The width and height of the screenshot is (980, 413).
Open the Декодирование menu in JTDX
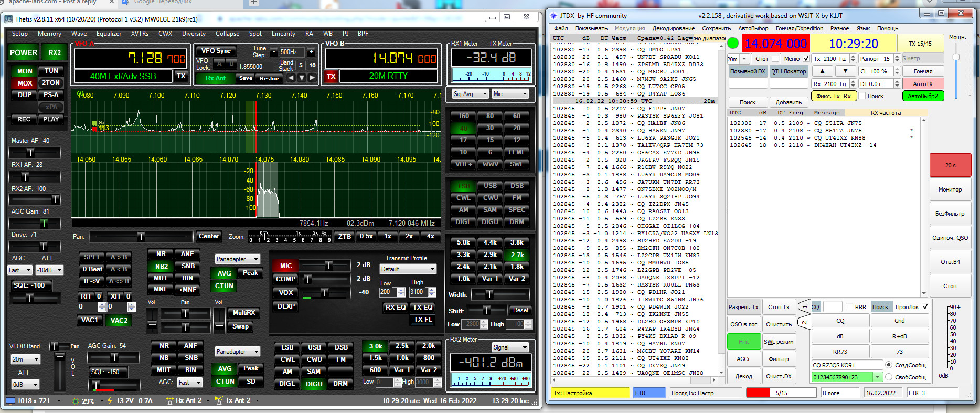(x=673, y=28)
